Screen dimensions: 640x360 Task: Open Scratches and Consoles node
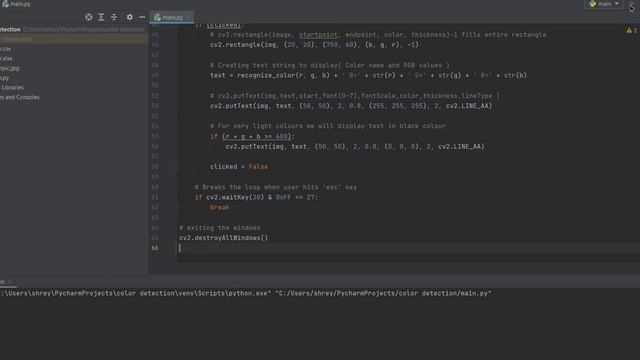pyautogui.click(x=20, y=97)
